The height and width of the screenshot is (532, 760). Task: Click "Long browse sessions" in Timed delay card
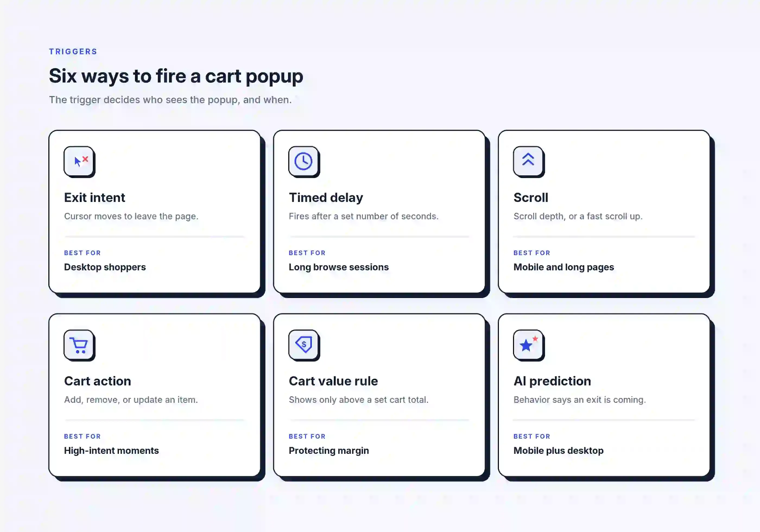click(339, 267)
